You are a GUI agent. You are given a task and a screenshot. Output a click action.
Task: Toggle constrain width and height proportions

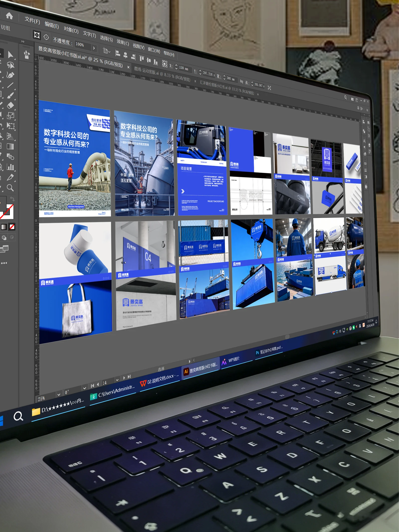pyautogui.click(x=241, y=81)
